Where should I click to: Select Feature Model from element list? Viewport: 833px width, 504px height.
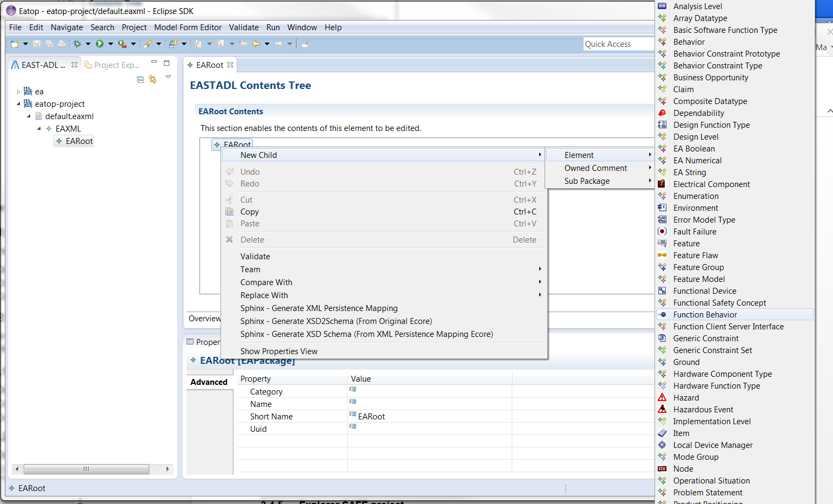(x=735, y=279)
